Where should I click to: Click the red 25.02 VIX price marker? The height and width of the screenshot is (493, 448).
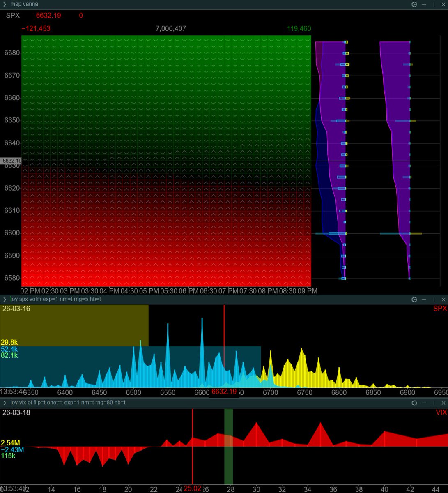coord(193,488)
